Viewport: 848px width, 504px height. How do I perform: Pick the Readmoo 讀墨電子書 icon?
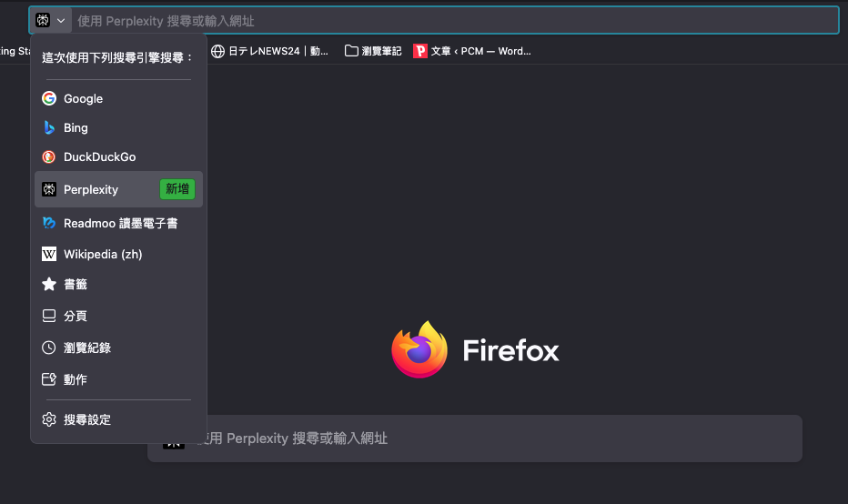click(49, 223)
